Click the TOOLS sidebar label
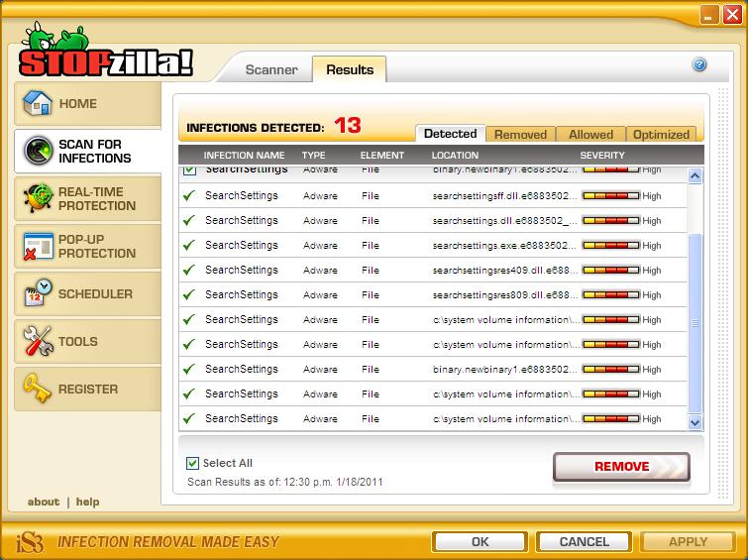748x560 pixels. pos(77,341)
